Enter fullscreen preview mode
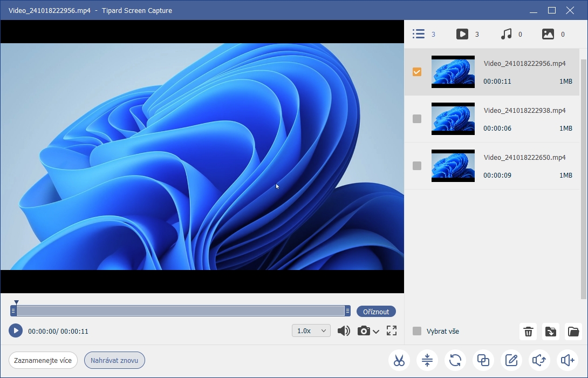 point(392,330)
